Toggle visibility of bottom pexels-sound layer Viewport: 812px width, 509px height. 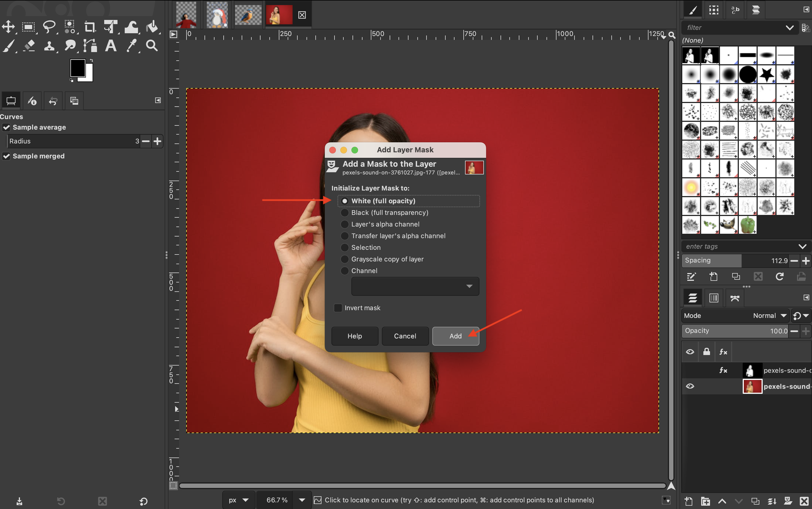pos(690,386)
